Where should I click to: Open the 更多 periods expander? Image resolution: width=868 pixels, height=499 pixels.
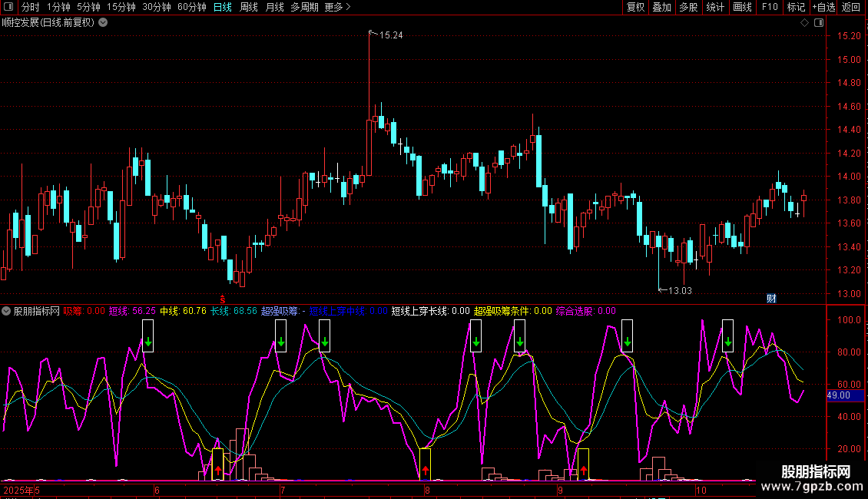pos(337,7)
